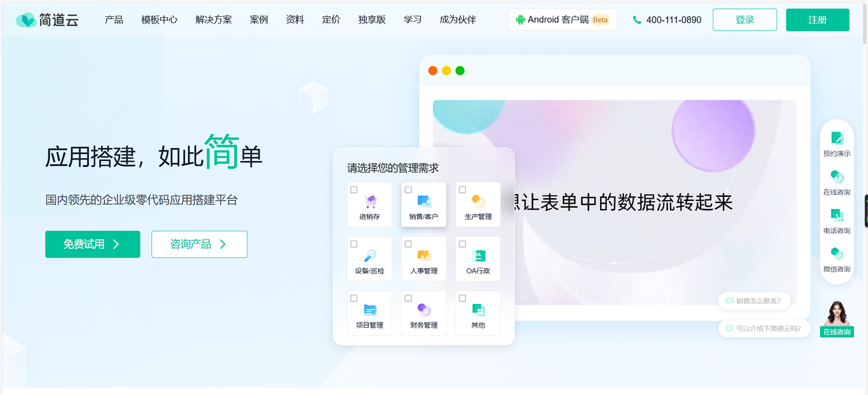This screenshot has height=395, width=868.
Task: Click the online consultant avatar
Action: pyautogui.click(x=837, y=313)
